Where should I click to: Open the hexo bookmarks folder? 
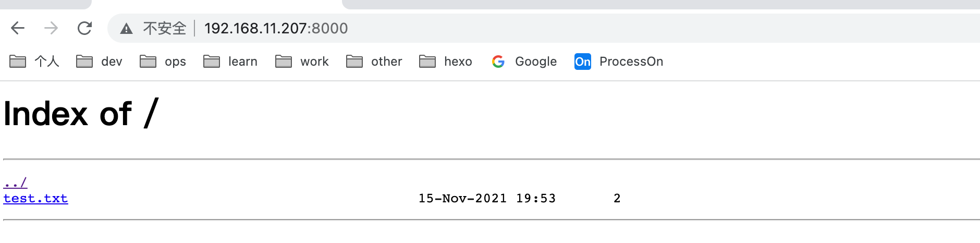tap(446, 62)
